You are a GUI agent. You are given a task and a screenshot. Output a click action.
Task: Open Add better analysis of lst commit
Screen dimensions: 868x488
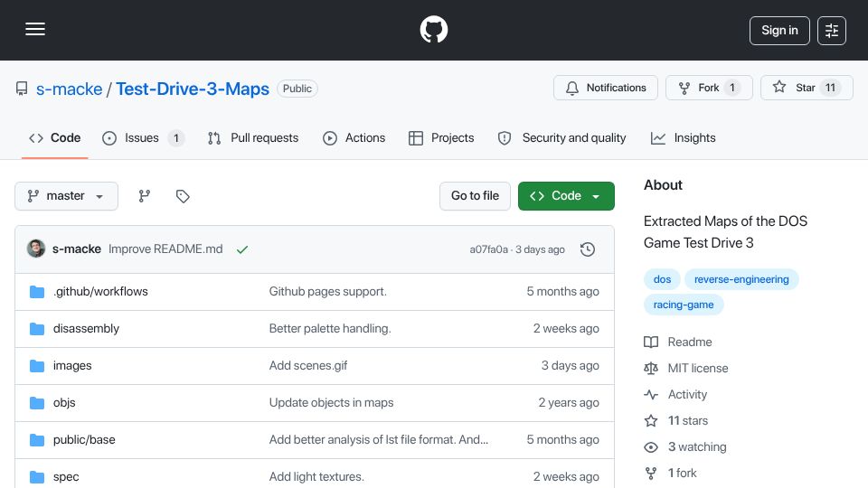coord(379,440)
